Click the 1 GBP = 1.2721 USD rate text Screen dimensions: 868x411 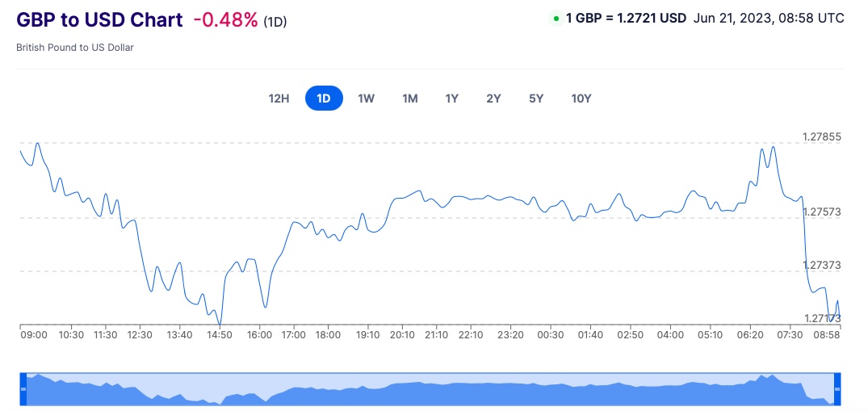coord(626,19)
